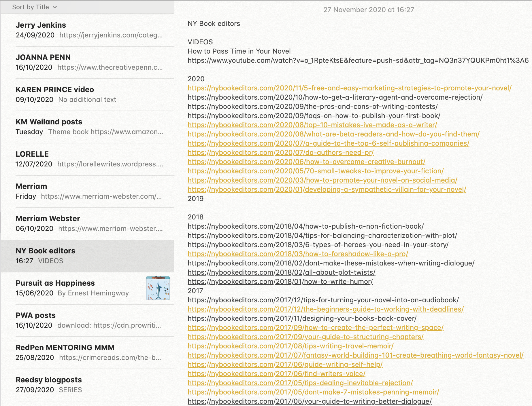This screenshot has height=406, width=532.
Task: Click the VIDEOS heading in the note
Action: click(x=200, y=42)
